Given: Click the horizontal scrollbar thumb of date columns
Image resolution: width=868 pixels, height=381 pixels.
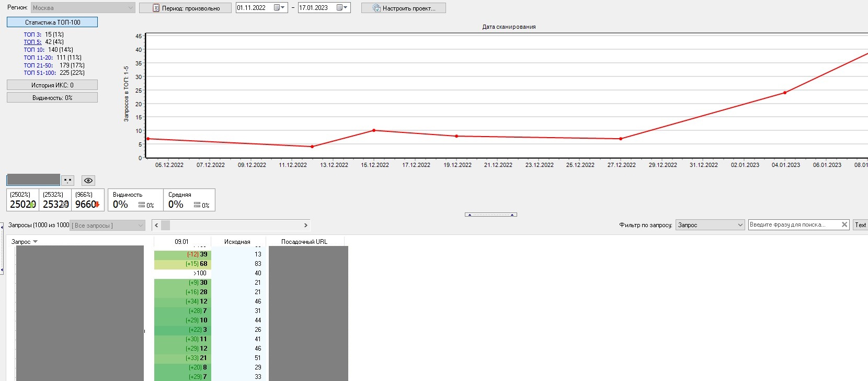Looking at the screenshot, I should (165, 225).
